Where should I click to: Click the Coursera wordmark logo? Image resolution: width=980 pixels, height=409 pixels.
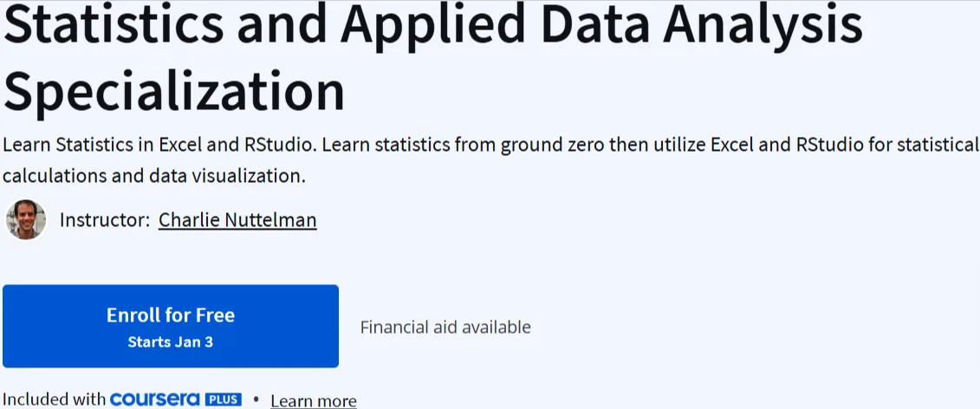[155, 399]
